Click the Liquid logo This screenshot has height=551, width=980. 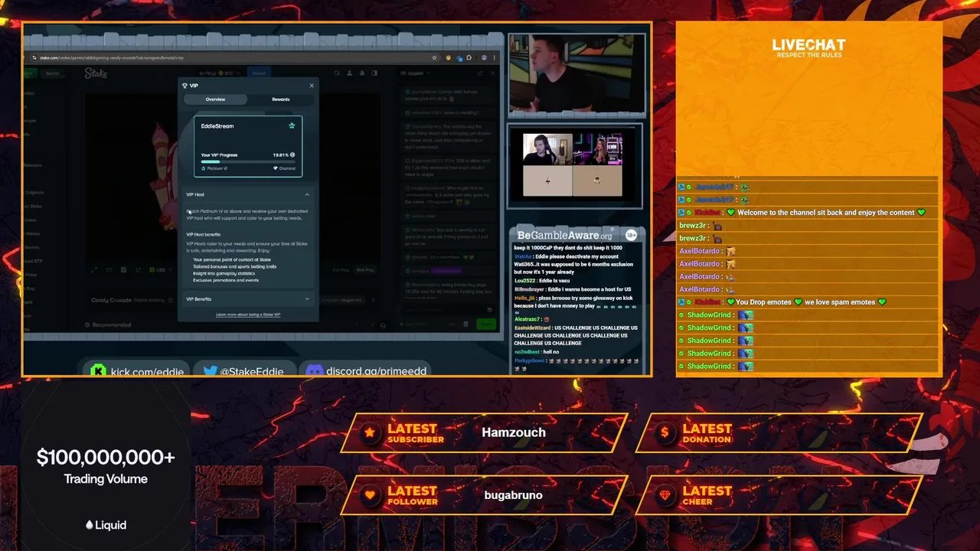pos(106,525)
